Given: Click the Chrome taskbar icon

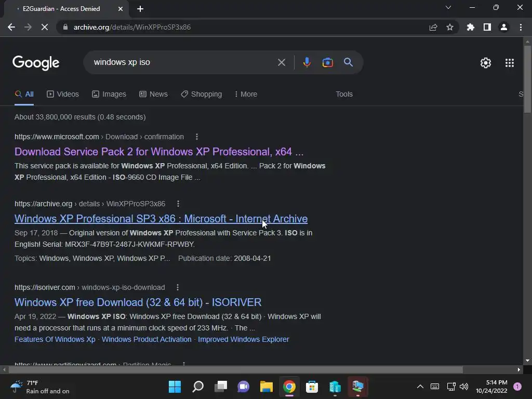Looking at the screenshot, I should pos(289,387).
